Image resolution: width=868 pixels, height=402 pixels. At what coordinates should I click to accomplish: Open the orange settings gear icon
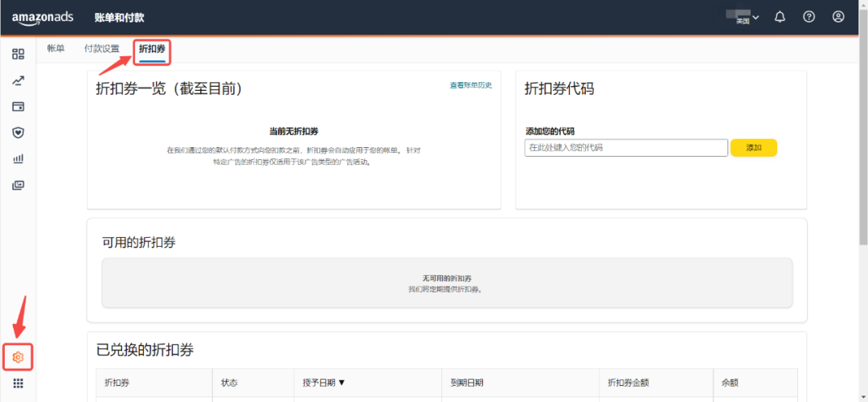point(18,356)
